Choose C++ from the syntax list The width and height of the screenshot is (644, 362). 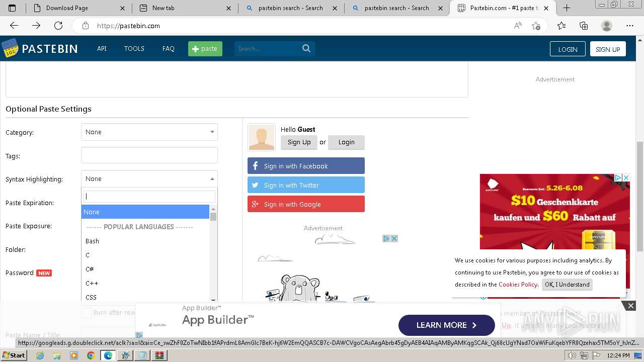tap(145, 283)
